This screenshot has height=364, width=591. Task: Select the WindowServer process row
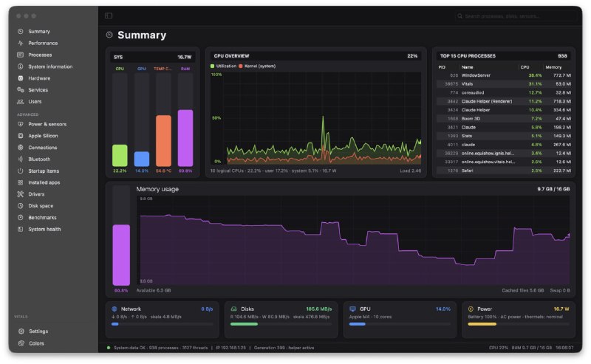tap(504, 75)
